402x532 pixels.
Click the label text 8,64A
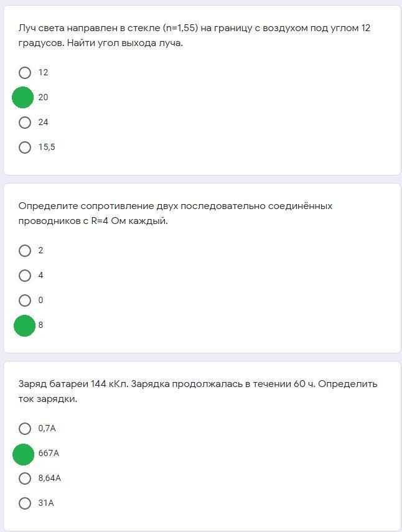click(49, 478)
